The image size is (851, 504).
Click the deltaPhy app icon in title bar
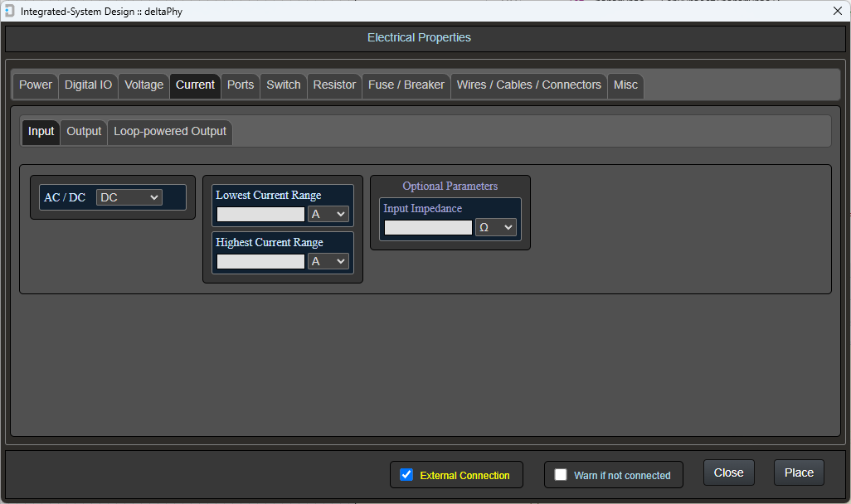click(x=9, y=11)
